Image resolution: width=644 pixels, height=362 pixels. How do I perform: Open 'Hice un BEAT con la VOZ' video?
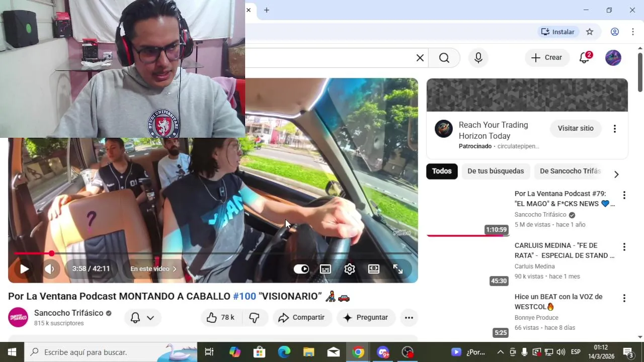pos(558,302)
